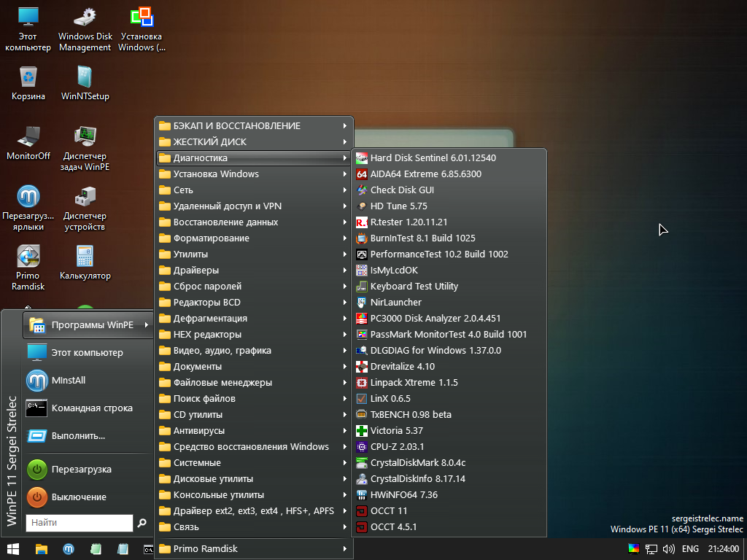Viewport: 747px width, 560px height.
Task: Open HD Tune 5.75 icon
Action: pos(362,206)
